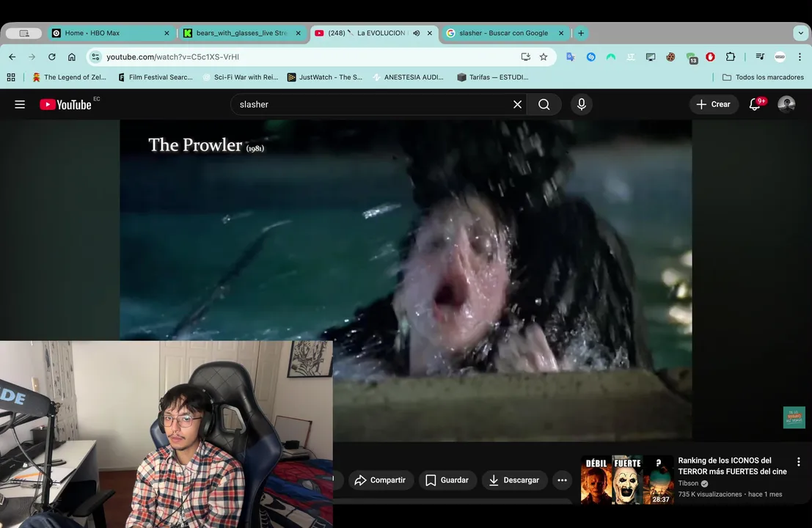This screenshot has height=528, width=812.
Task: Click the Guardar button
Action: pyautogui.click(x=447, y=480)
